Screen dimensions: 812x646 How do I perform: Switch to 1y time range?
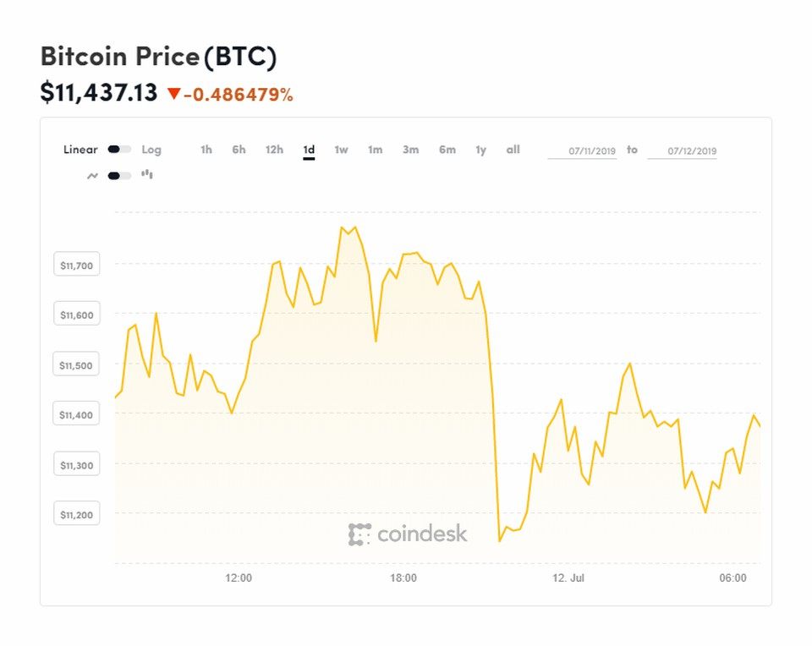[x=480, y=150]
